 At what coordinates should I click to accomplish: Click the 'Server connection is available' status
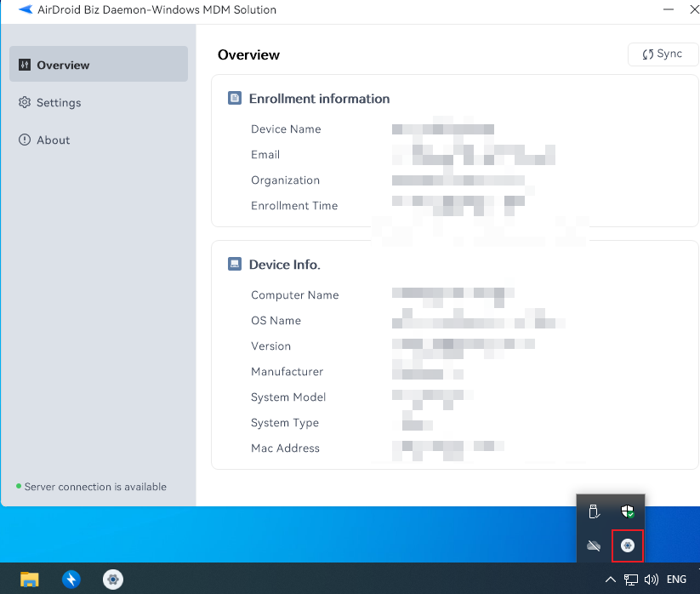tap(95, 487)
